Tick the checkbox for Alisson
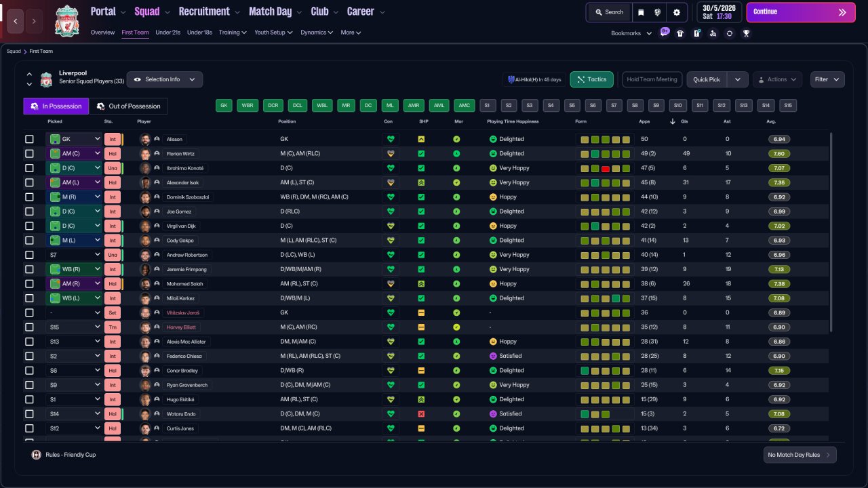The height and width of the screenshot is (488, 868). 29,139
